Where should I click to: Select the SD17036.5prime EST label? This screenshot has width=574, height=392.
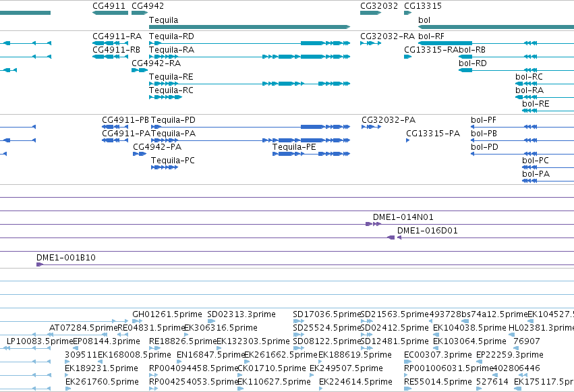[327, 315]
